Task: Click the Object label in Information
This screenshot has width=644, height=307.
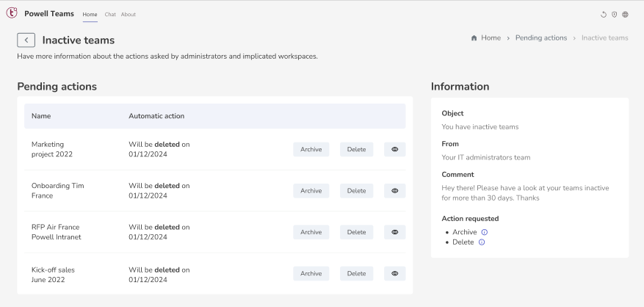Action: tap(452, 113)
